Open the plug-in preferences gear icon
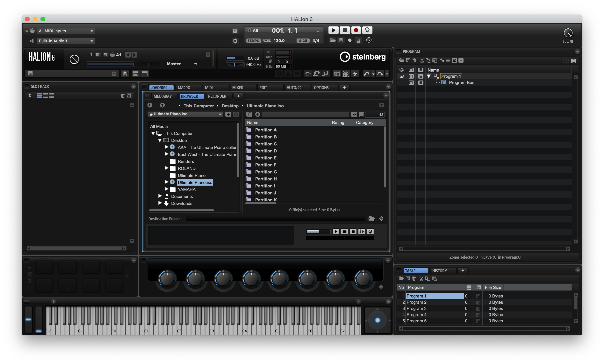Screen dimensions: 604x364 (x=235, y=41)
